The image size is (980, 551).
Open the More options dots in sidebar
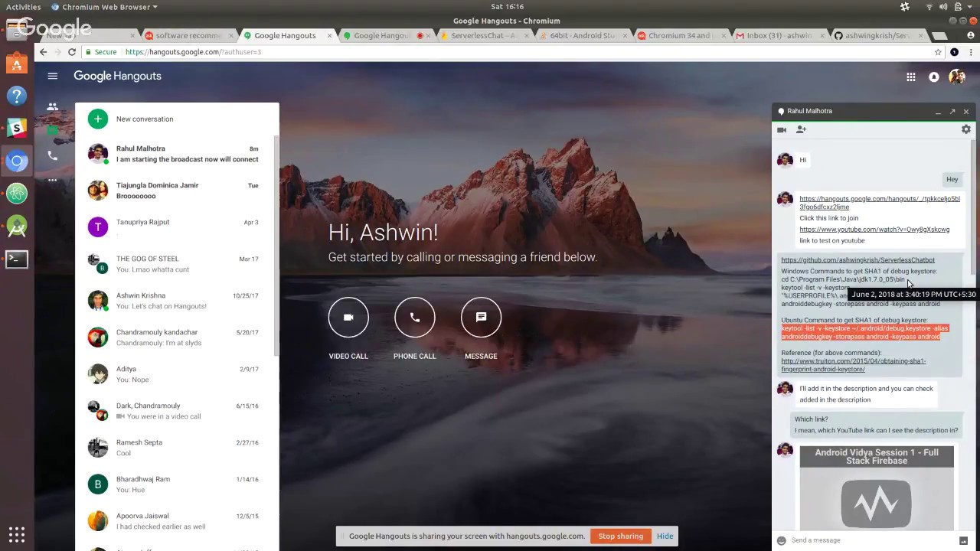point(52,180)
